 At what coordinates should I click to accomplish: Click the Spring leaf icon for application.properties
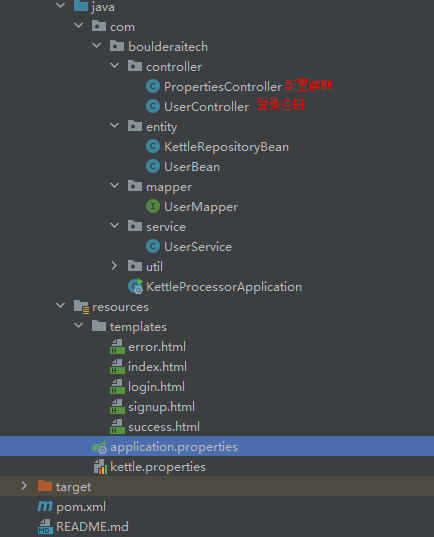100,447
